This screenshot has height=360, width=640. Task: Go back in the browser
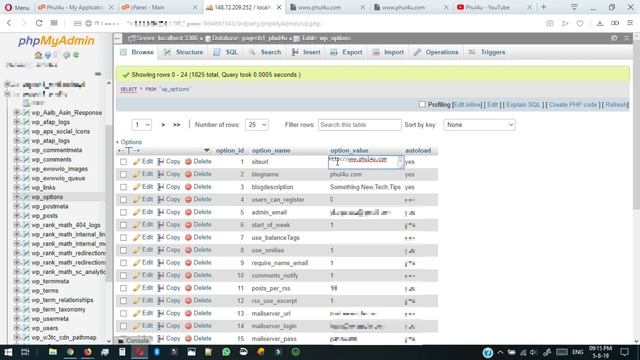(9, 23)
